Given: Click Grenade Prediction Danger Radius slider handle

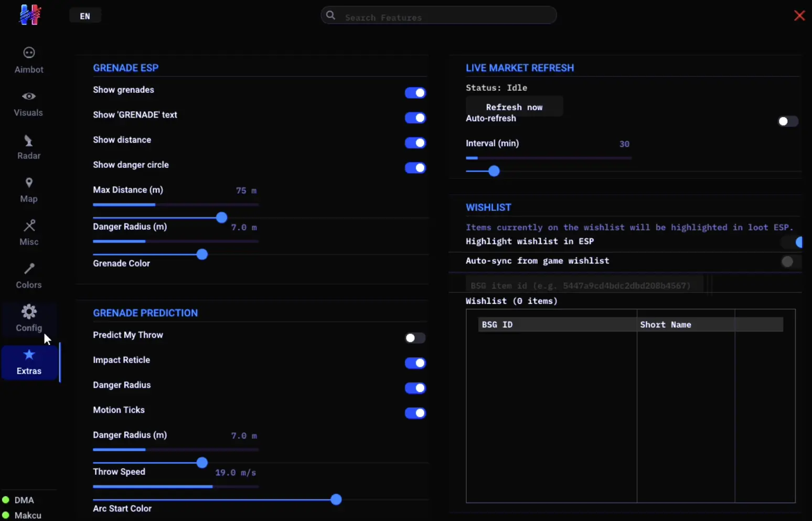Looking at the screenshot, I should click(x=202, y=463).
